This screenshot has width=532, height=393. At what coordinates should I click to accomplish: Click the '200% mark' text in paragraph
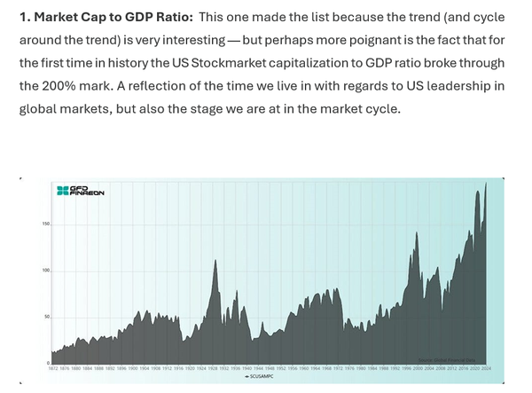[x=77, y=86]
